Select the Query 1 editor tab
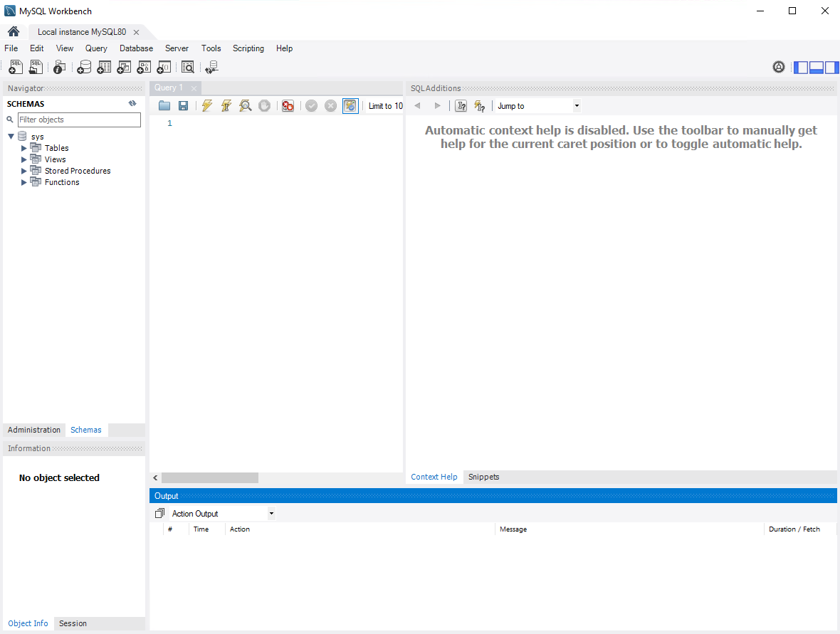The width and height of the screenshot is (840, 634). 169,88
